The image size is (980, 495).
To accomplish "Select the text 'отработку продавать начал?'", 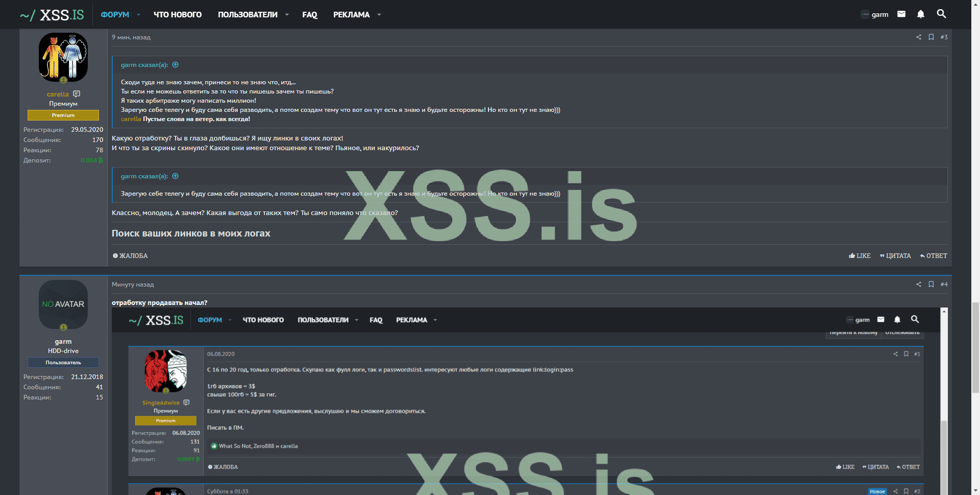I will click(160, 303).
